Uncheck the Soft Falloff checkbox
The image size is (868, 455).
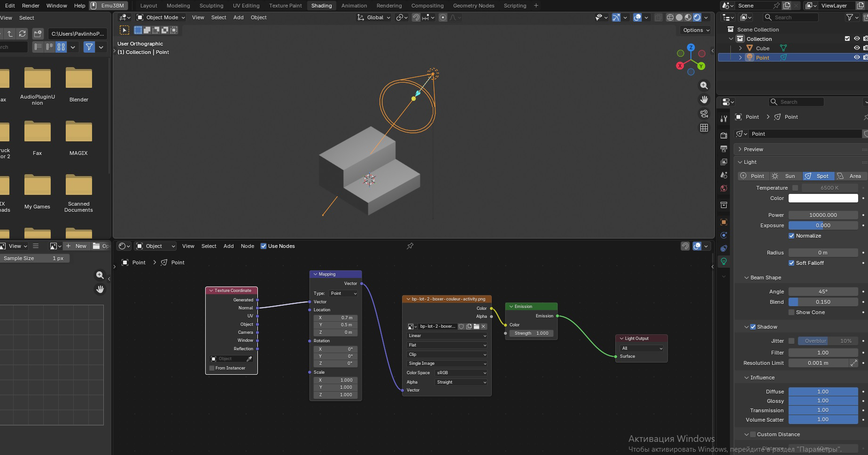(x=791, y=263)
